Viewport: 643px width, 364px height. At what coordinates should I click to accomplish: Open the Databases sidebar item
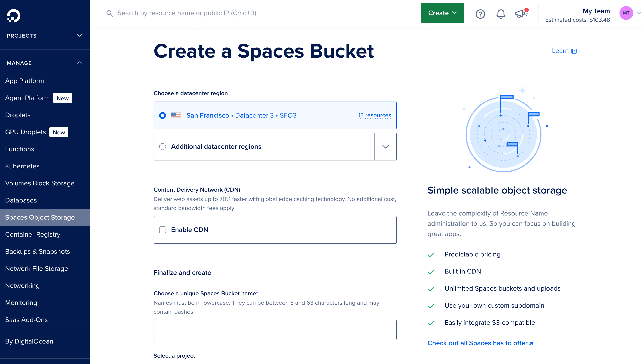point(21,200)
